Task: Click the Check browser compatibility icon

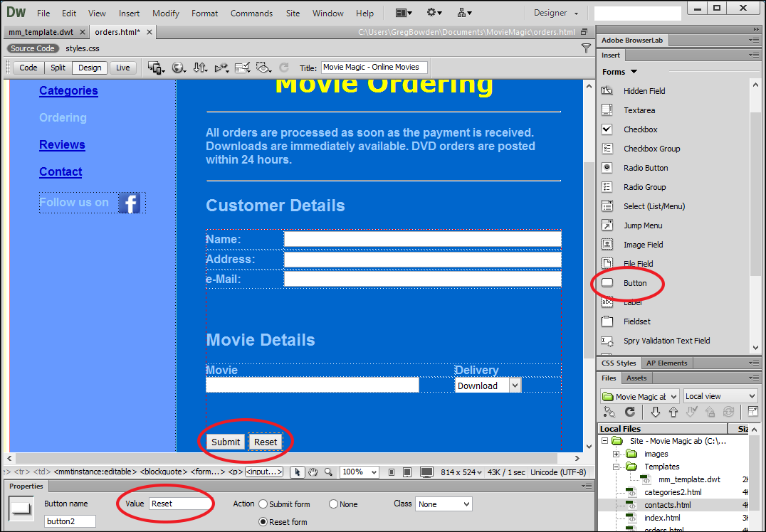Action: [x=242, y=68]
